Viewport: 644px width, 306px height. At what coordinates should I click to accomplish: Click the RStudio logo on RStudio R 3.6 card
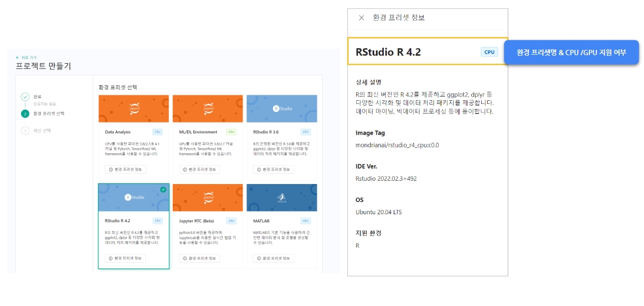[282, 109]
